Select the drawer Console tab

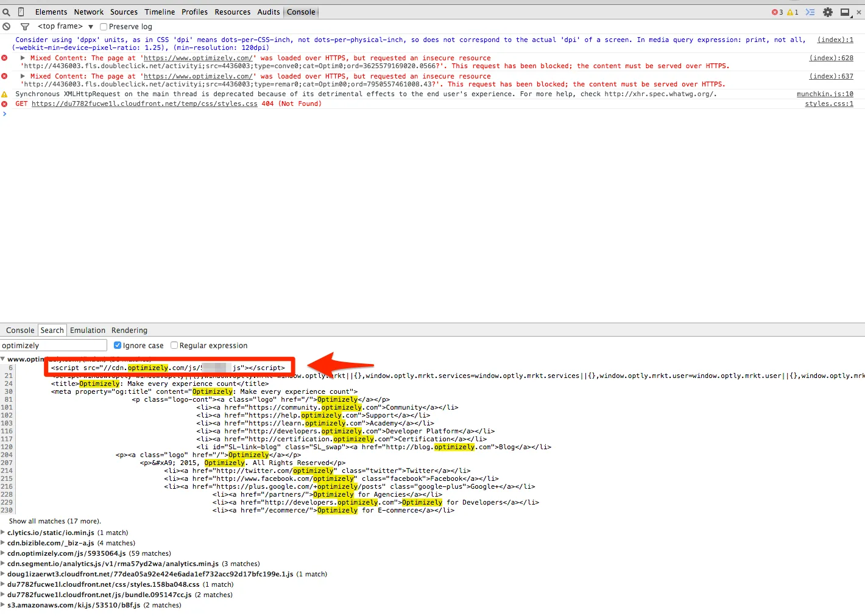20,331
